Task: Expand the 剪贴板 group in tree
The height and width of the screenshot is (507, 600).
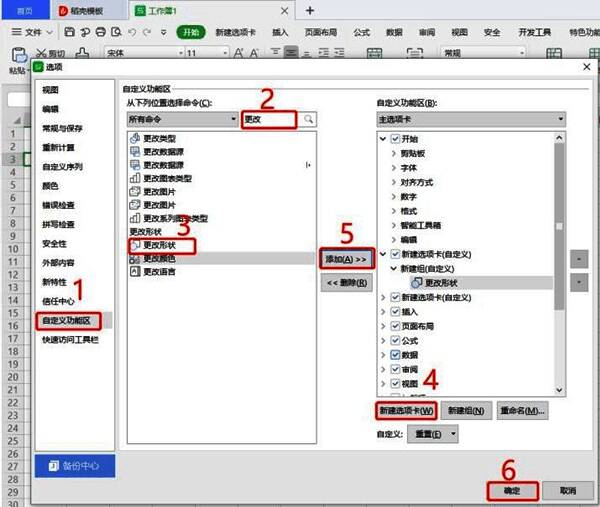Action: point(393,154)
